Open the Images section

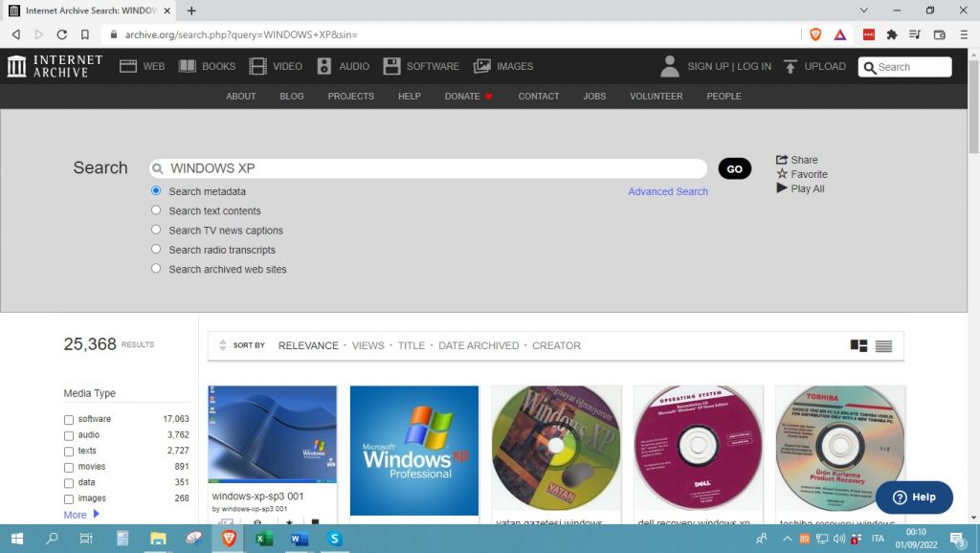pyautogui.click(x=503, y=66)
